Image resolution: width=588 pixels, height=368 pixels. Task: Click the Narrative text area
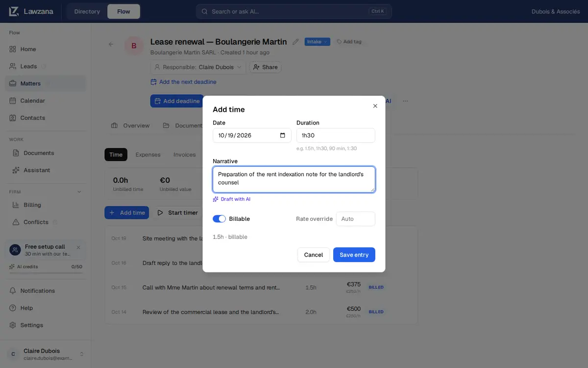pos(294,179)
